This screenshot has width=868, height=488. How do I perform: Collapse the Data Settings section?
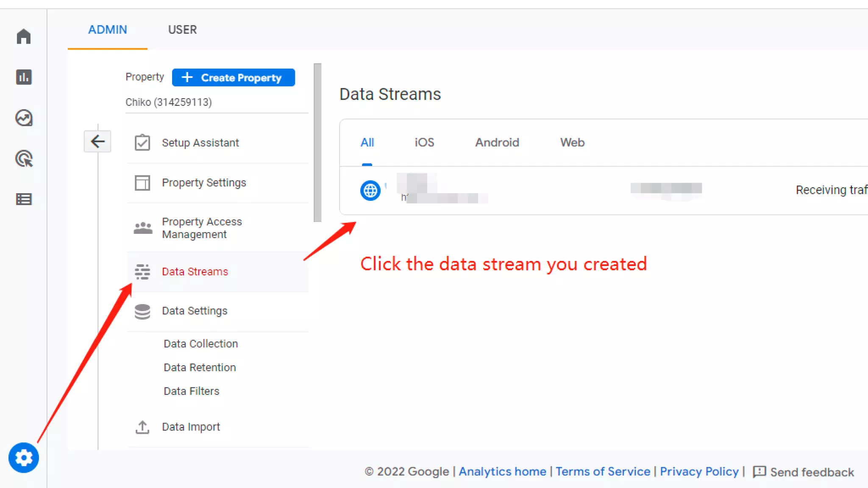pos(195,311)
